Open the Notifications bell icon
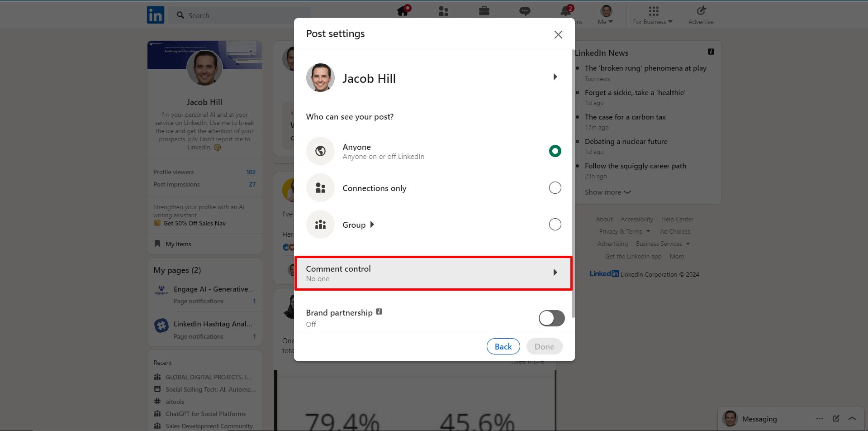 [566, 11]
